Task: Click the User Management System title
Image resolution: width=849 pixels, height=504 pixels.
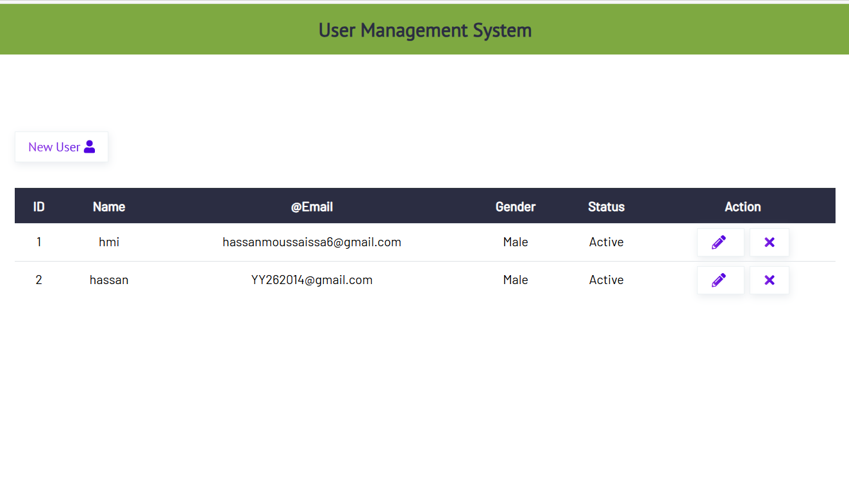Action: pyautogui.click(x=424, y=29)
